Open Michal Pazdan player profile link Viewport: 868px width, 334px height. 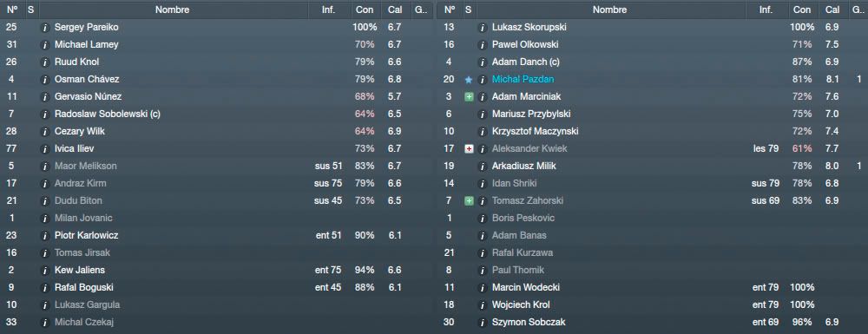523,79
